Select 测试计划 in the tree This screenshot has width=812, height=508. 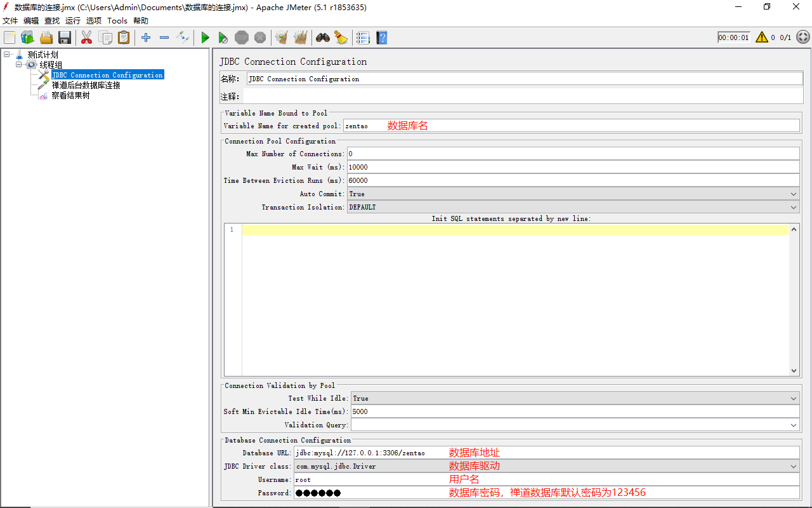[x=43, y=55]
